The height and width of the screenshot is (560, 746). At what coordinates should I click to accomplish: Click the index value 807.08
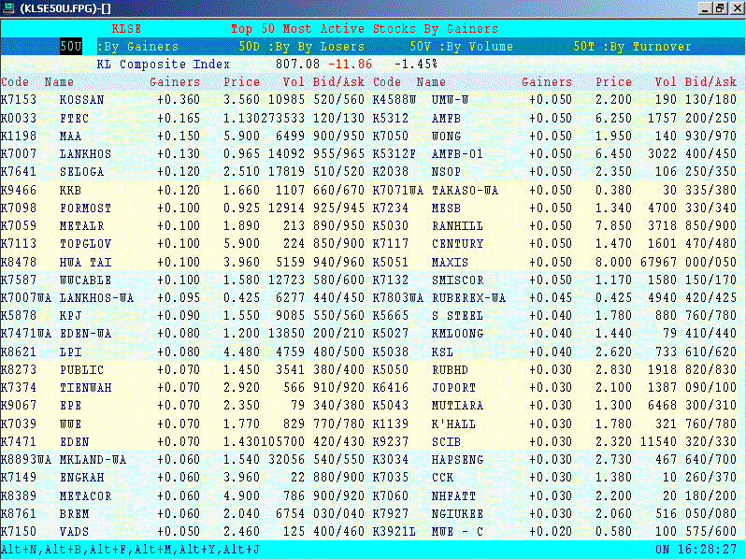tap(298, 65)
